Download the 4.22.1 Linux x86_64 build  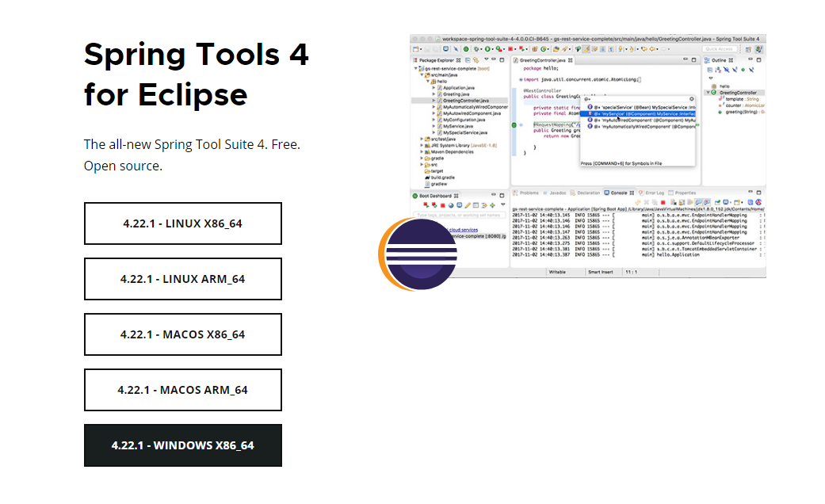(182, 223)
